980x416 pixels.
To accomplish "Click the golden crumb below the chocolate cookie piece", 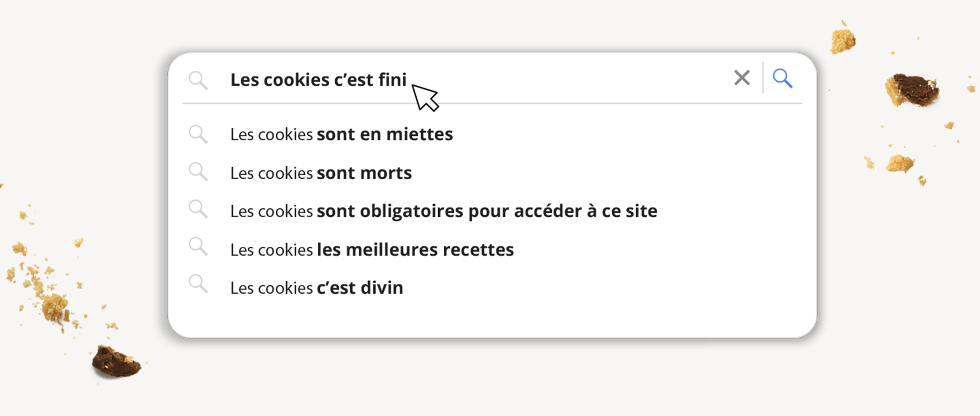I will tap(900, 163).
